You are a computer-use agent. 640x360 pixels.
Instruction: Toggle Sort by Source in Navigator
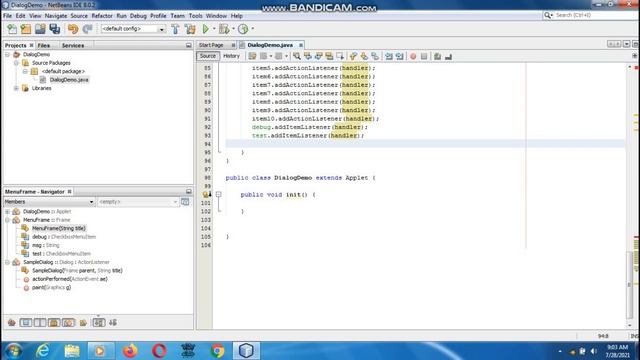pyautogui.click(x=113, y=322)
